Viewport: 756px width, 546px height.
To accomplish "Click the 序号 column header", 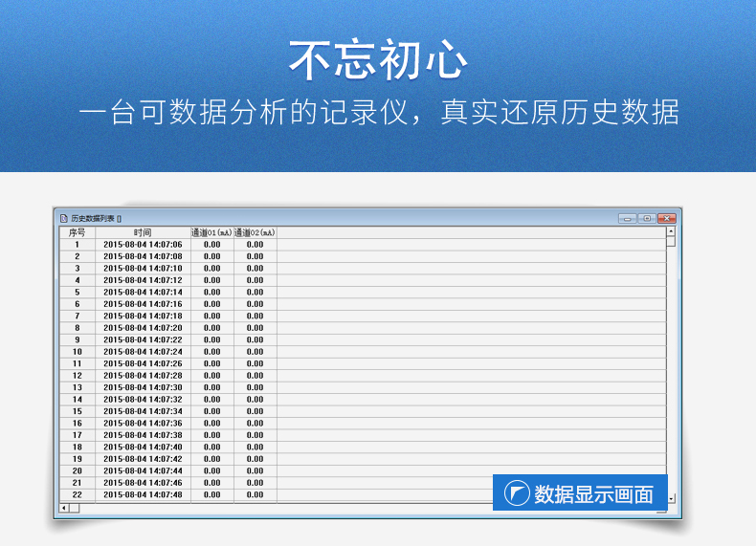I will click(78, 232).
